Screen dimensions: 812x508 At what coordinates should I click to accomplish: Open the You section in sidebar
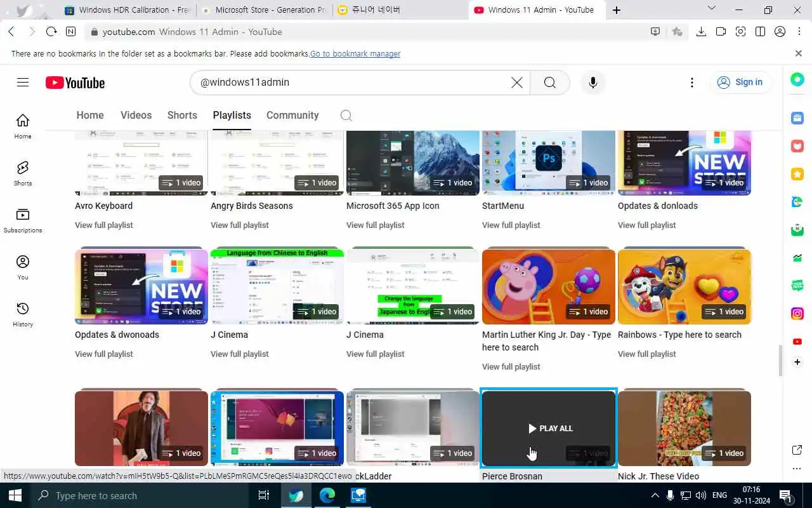(x=23, y=267)
